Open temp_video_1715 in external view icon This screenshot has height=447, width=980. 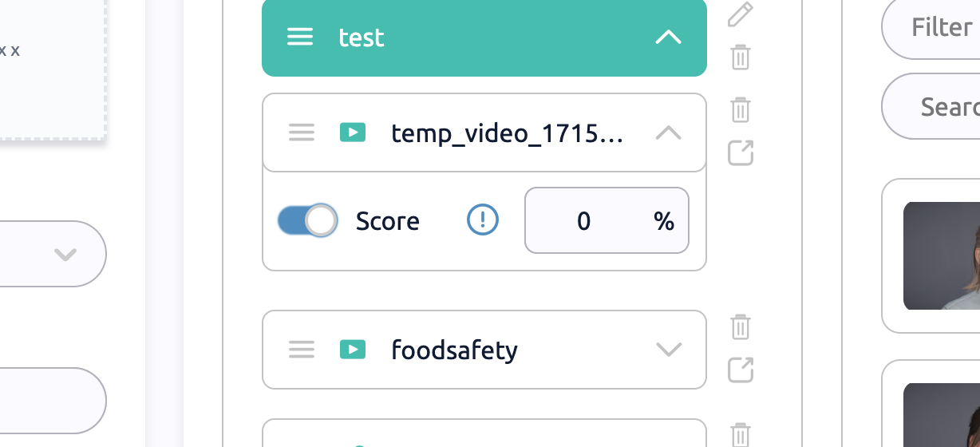741,152
